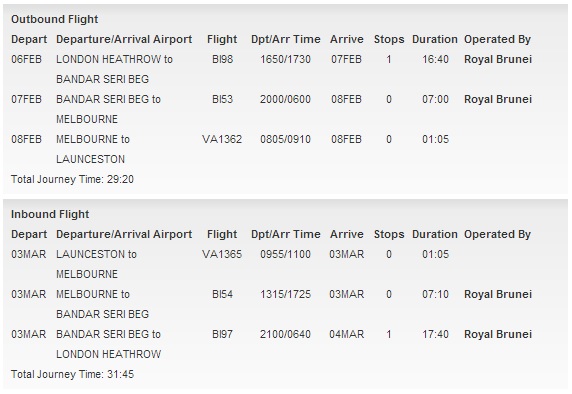572x394 pixels.
Task: Click the 2100/0640 departure time
Action: pos(285,335)
